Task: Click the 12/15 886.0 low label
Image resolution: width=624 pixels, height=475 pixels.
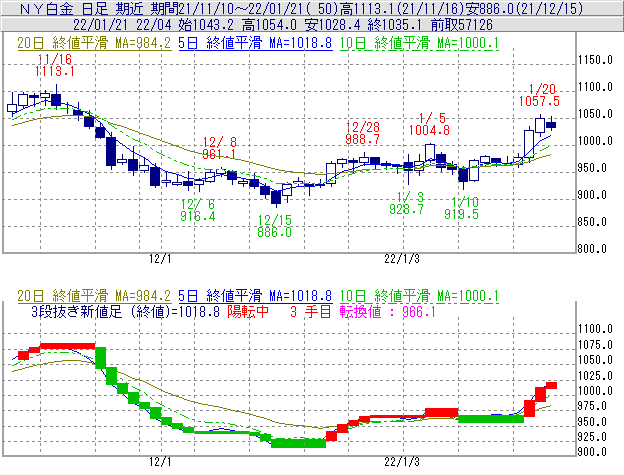Action: coord(275,226)
